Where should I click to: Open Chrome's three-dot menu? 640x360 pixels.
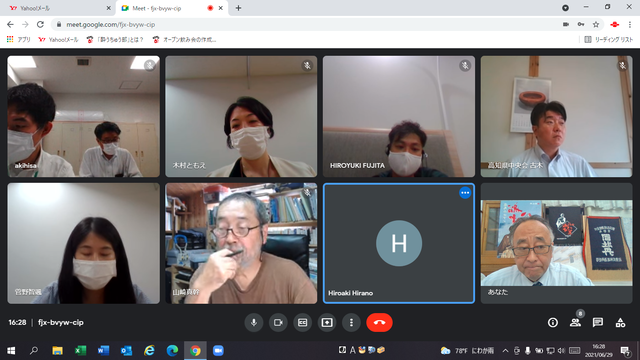click(630, 24)
